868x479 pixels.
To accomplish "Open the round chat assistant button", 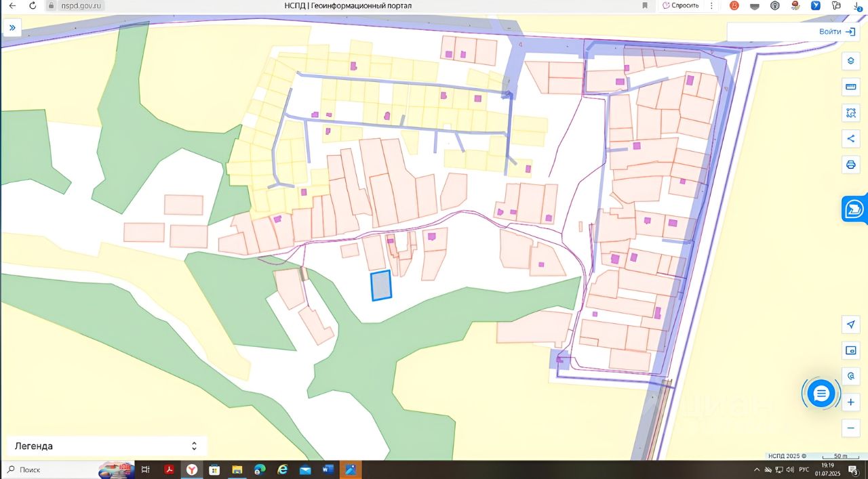I will pos(821,393).
